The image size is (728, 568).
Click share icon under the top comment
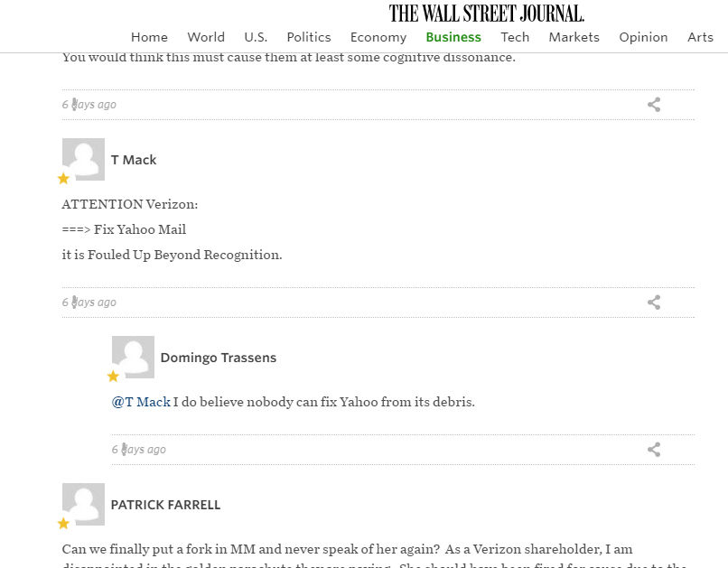coord(654,105)
